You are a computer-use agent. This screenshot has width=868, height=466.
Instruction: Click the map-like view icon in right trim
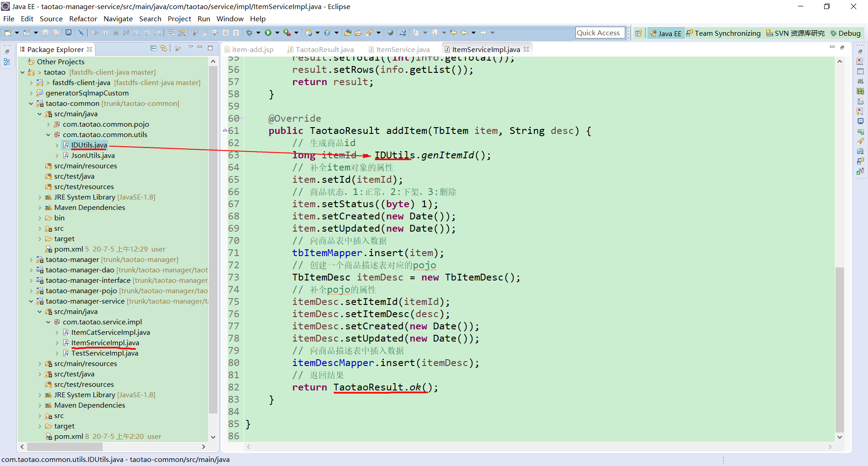point(860,91)
